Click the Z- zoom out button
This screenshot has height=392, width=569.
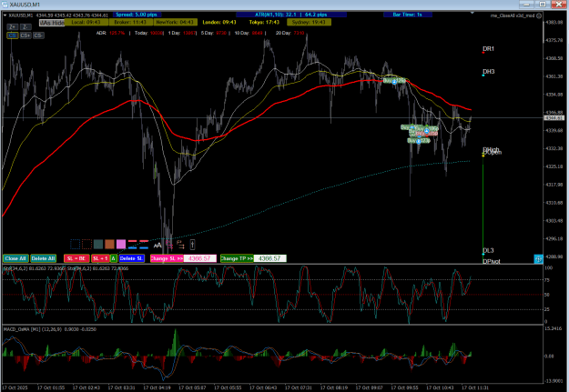pyautogui.click(x=25, y=27)
